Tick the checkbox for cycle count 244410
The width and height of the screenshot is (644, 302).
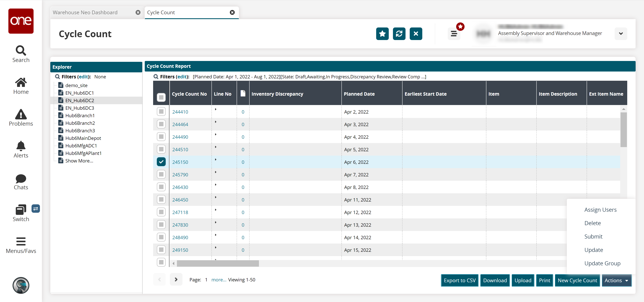(161, 112)
